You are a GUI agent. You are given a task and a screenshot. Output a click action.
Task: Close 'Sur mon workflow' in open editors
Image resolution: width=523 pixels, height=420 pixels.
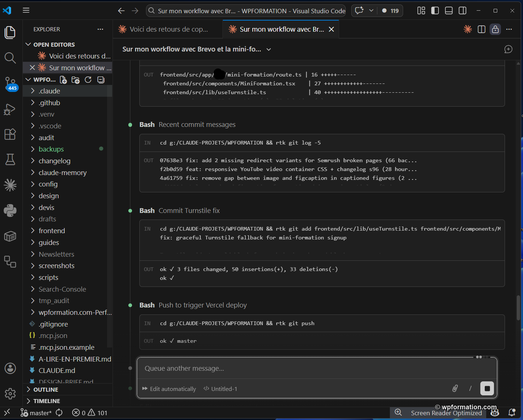[x=32, y=68]
